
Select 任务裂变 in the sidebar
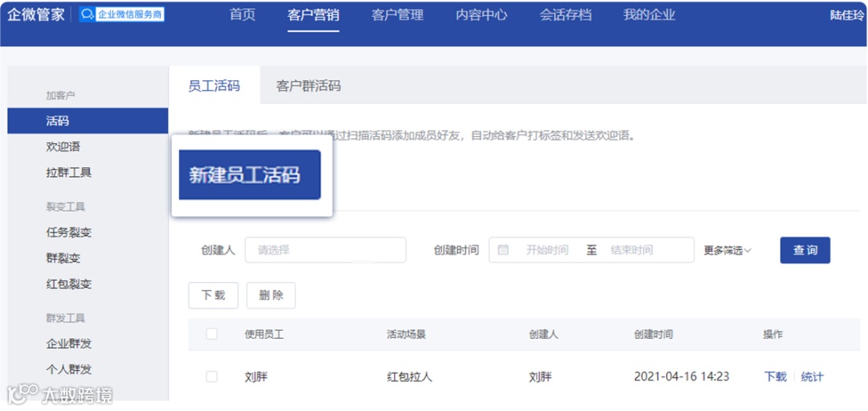(x=68, y=232)
